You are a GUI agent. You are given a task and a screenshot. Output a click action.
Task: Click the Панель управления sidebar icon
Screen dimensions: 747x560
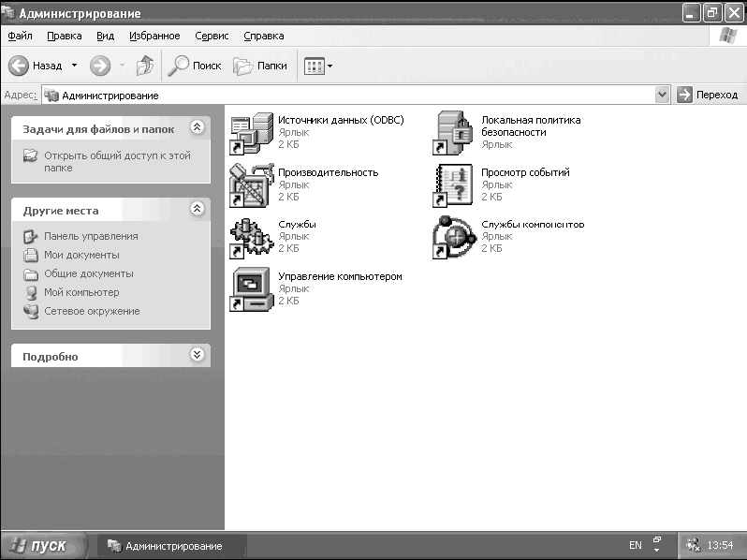31,236
